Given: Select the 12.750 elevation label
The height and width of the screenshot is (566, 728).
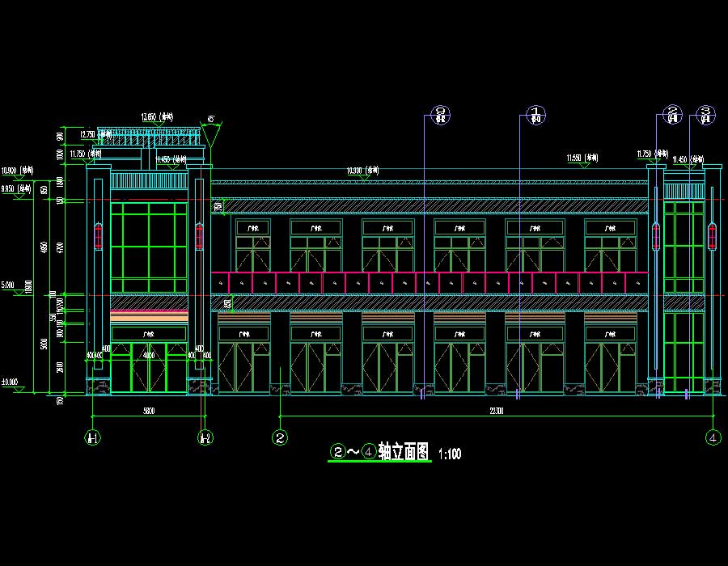Looking at the screenshot, I should (x=95, y=134).
